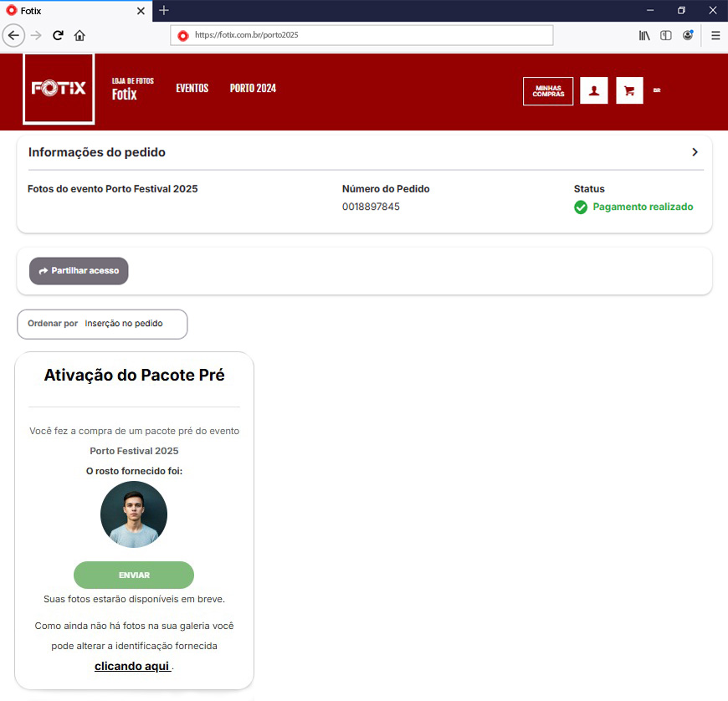Go to browser home icon

(x=79, y=35)
